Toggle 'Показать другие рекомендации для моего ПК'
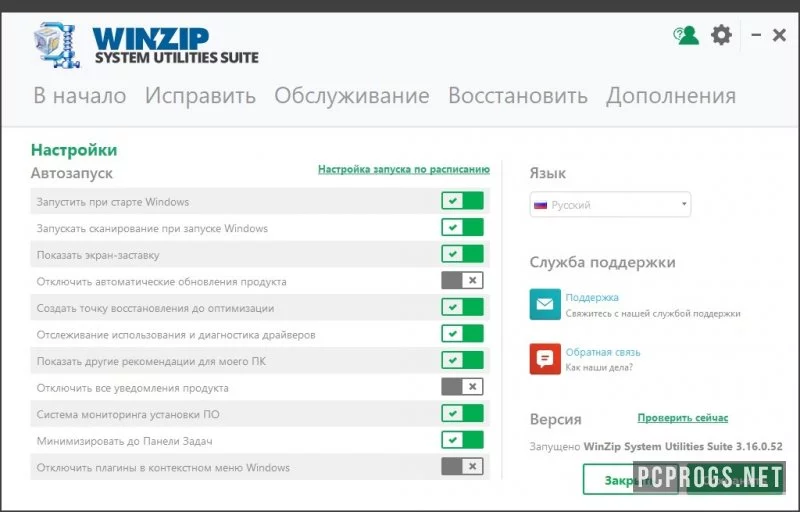This screenshot has height=512, width=800. [462, 360]
